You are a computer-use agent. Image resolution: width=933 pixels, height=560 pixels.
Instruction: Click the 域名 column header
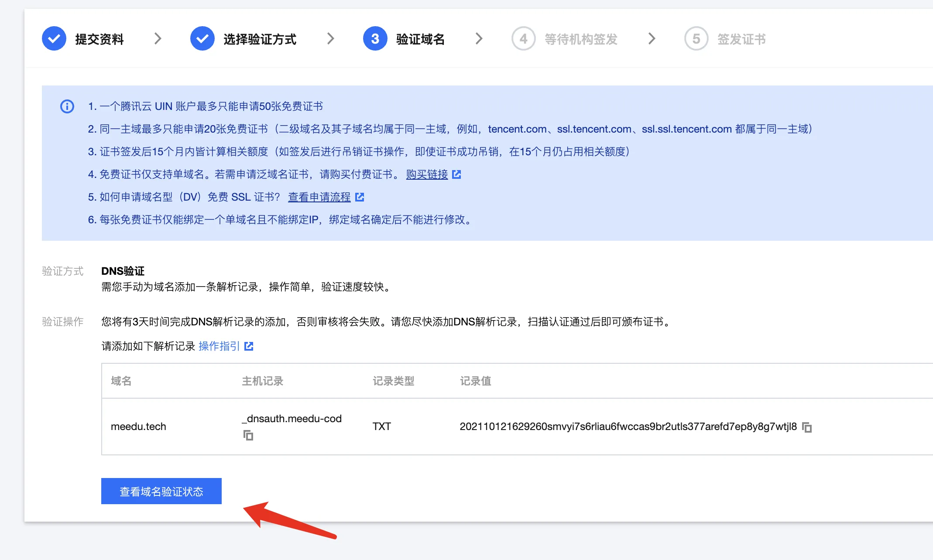click(121, 381)
